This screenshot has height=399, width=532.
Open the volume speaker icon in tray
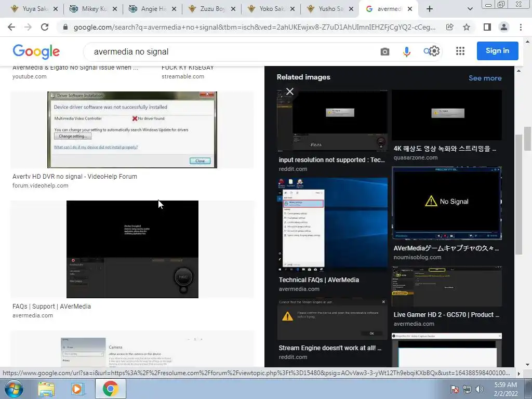coord(480,390)
